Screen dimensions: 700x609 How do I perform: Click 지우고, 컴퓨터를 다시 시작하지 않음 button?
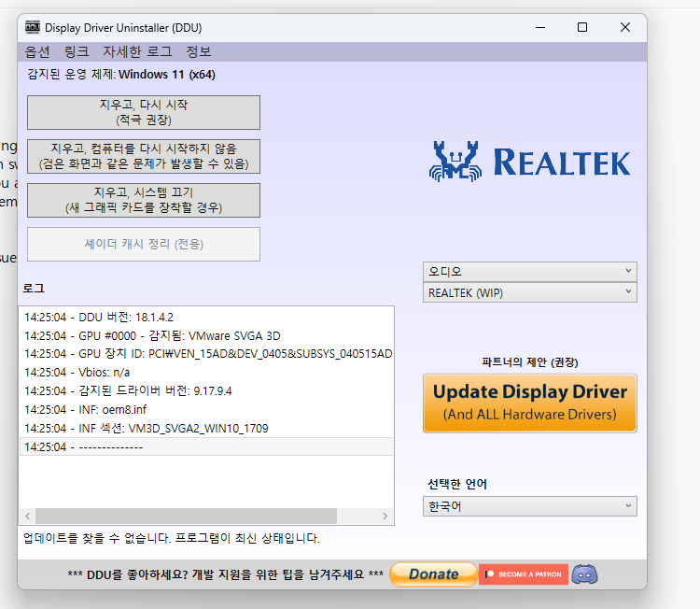pos(144,156)
